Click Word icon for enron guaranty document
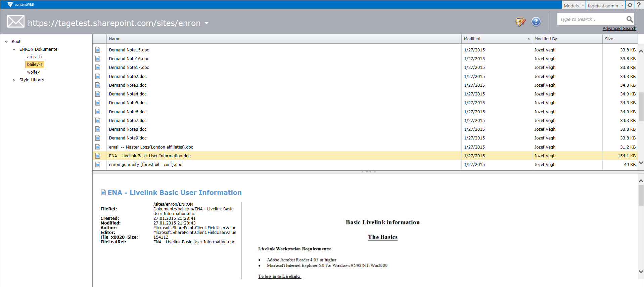 pos(98,164)
